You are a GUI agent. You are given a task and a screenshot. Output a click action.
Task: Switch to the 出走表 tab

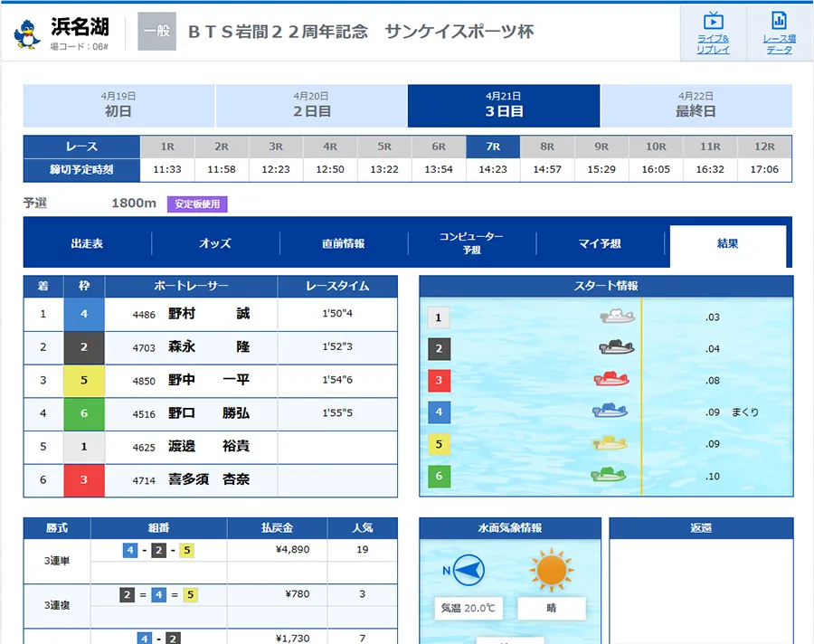pyautogui.click(x=87, y=243)
